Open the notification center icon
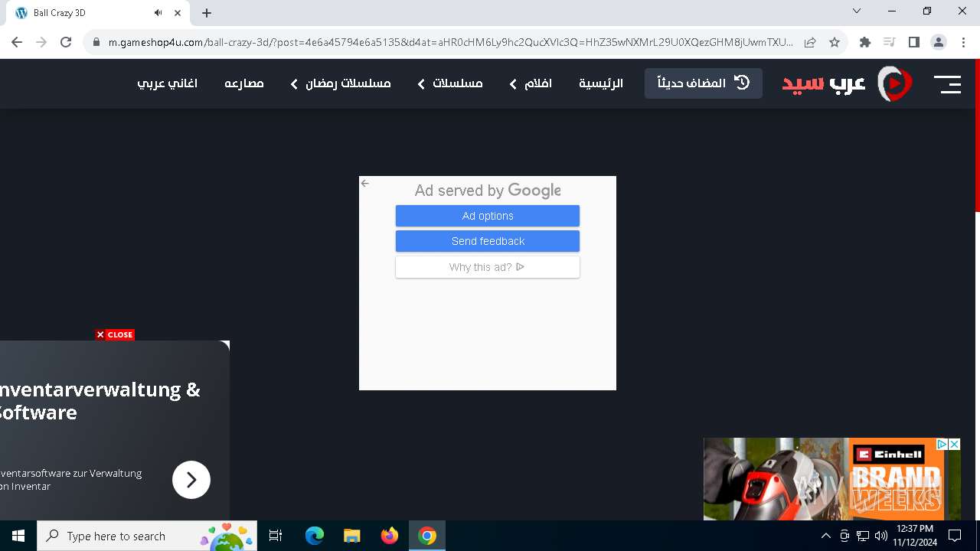This screenshot has width=980, height=551. [955, 536]
